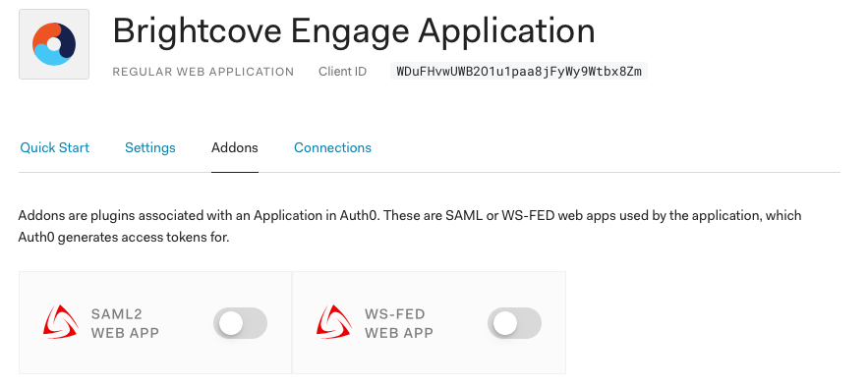This screenshot has width=868, height=386.
Task: Select the Addons tab
Action: click(235, 147)
